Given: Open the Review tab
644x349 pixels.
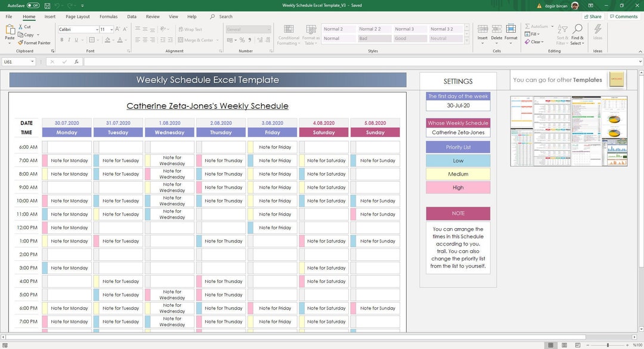Looking at the screenshot, I should point(154,16).
